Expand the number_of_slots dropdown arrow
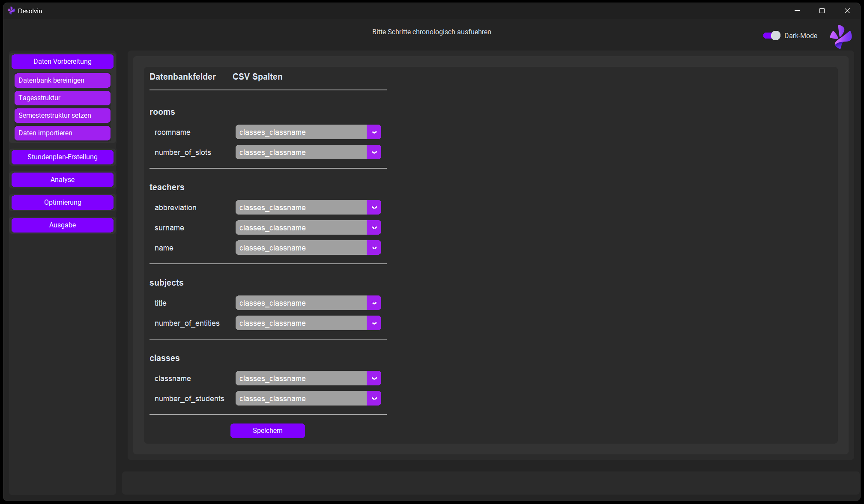864x504 pixels. [374, 152]
